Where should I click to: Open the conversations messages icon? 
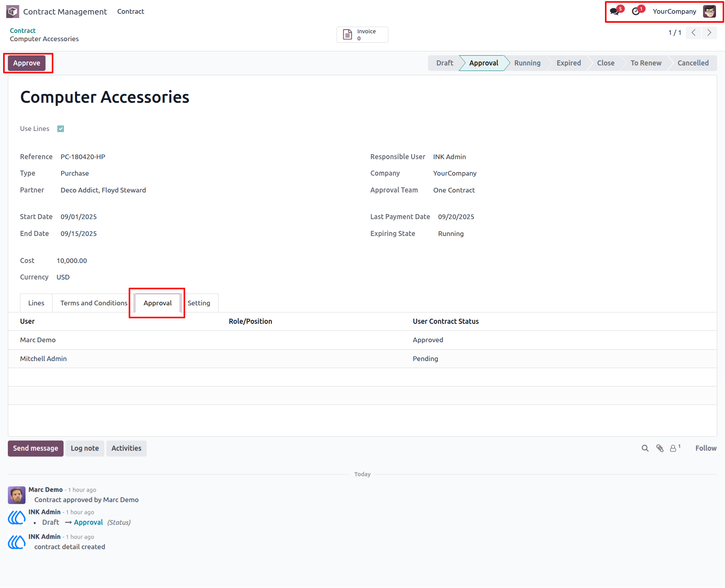(x=615, y=12)
